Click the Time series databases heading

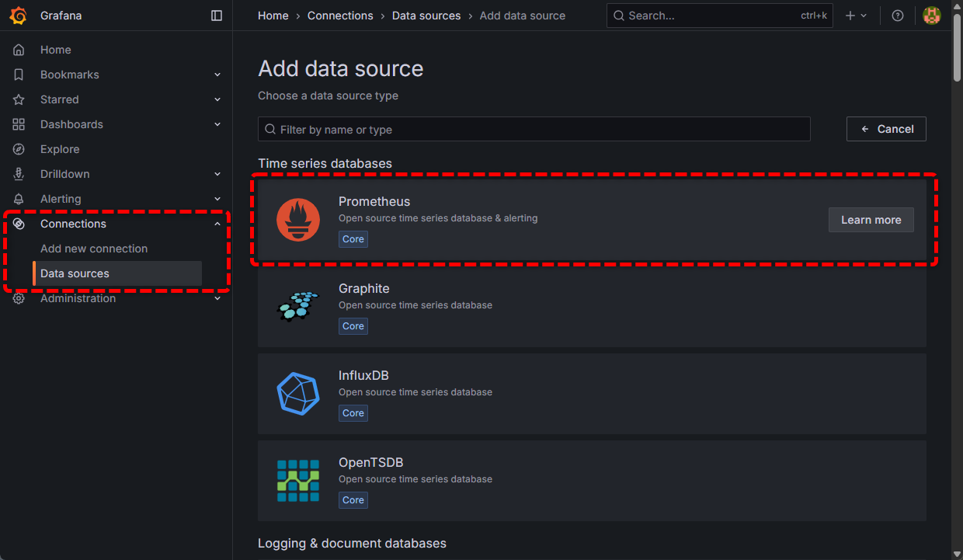325,163
